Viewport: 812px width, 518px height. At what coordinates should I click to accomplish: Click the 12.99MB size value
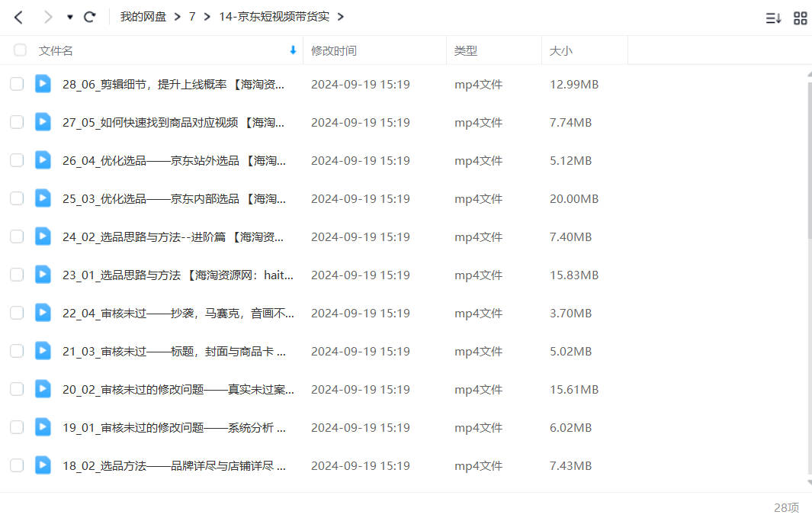pyautogui.click(x=574, y=85)
